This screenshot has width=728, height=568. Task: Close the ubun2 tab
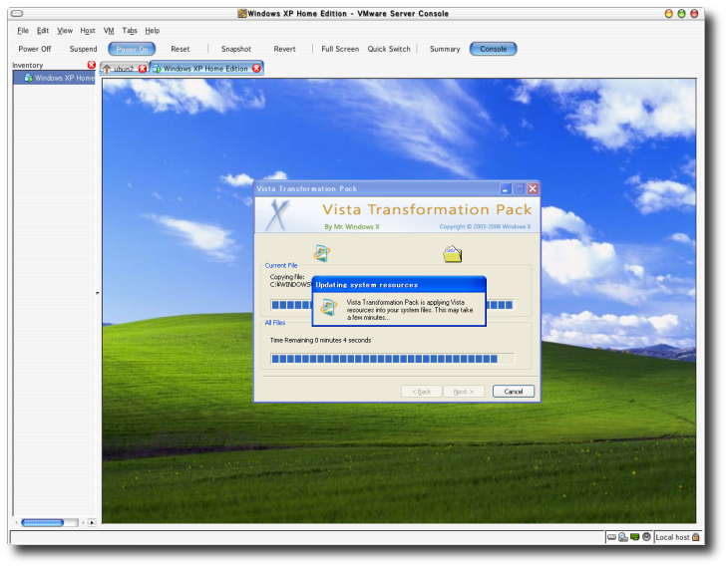coord(142,69)
